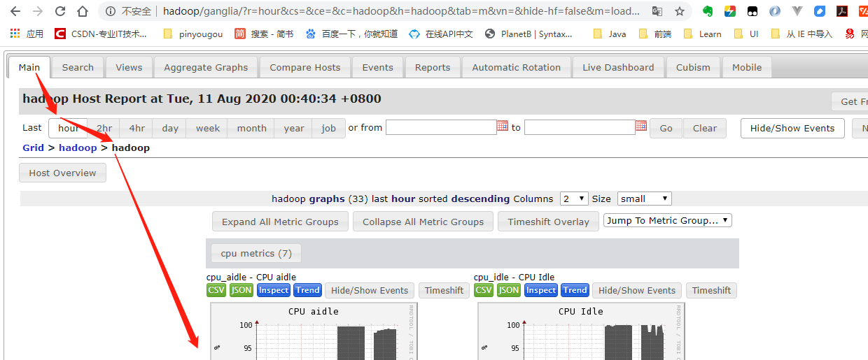
Task: Open the 简书 search bookmark
Action: (264, 34)
